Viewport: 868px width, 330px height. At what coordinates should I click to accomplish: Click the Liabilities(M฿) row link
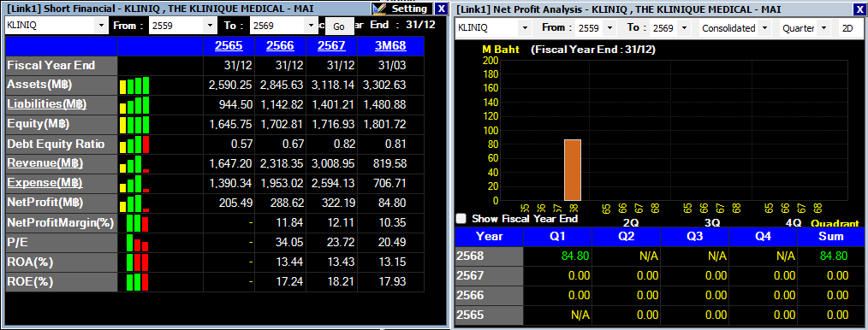tap(46, 104)
